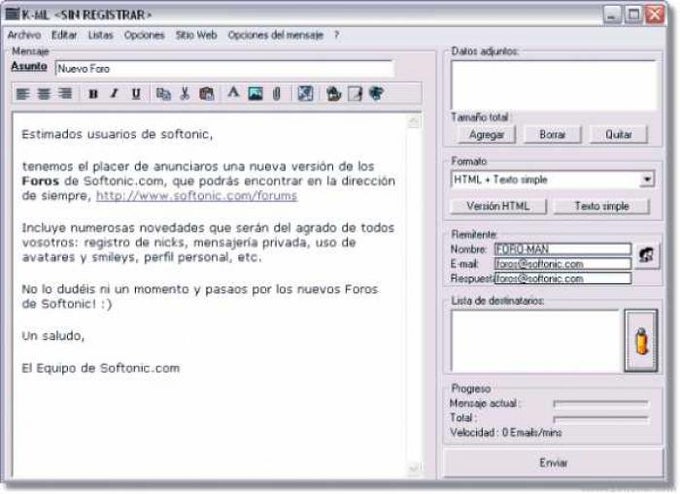Click the page with pencil icon
The width and height of the screenshot is (680, 494).
pos(355,94)
